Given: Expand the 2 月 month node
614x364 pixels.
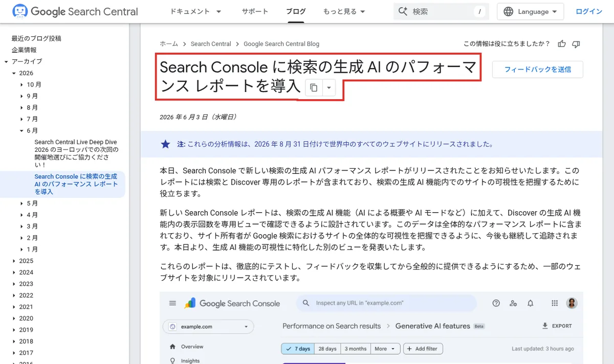Looking at the screenshot, I should coord(21,238).
